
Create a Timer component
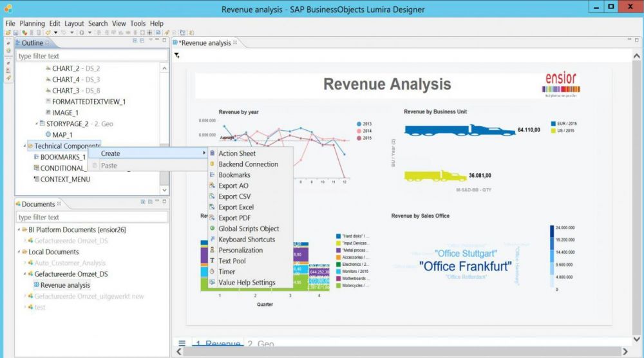pyautogui.click(x=251, y=272)
